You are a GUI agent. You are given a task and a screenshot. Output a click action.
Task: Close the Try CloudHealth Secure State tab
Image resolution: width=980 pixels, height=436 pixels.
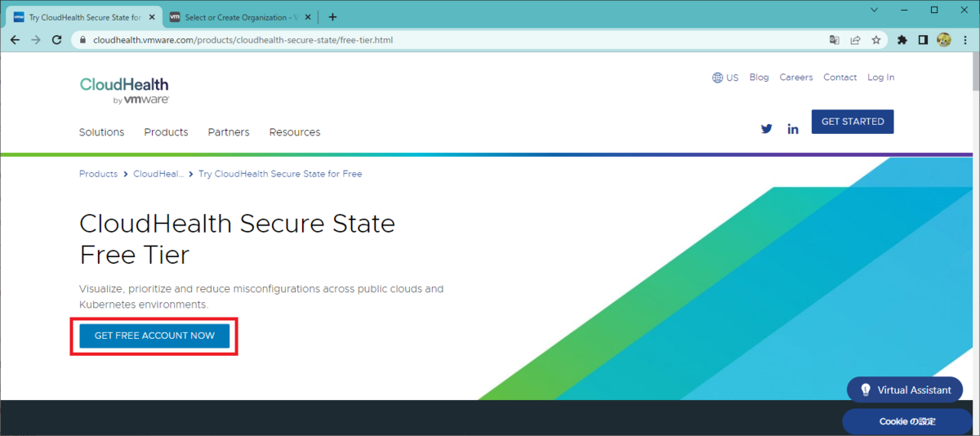point(151,17)
